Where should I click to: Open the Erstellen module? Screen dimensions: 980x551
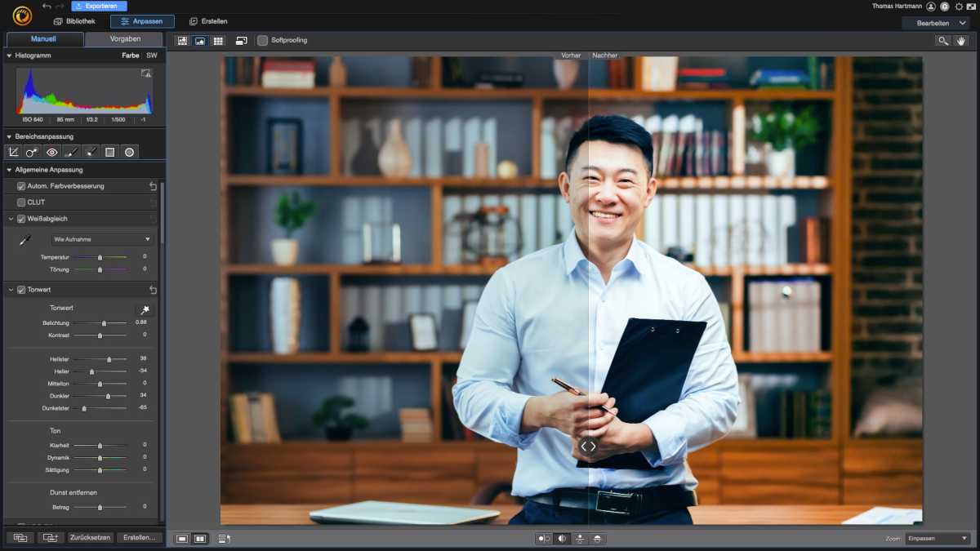pyautogui.click(x=208, y=21)
